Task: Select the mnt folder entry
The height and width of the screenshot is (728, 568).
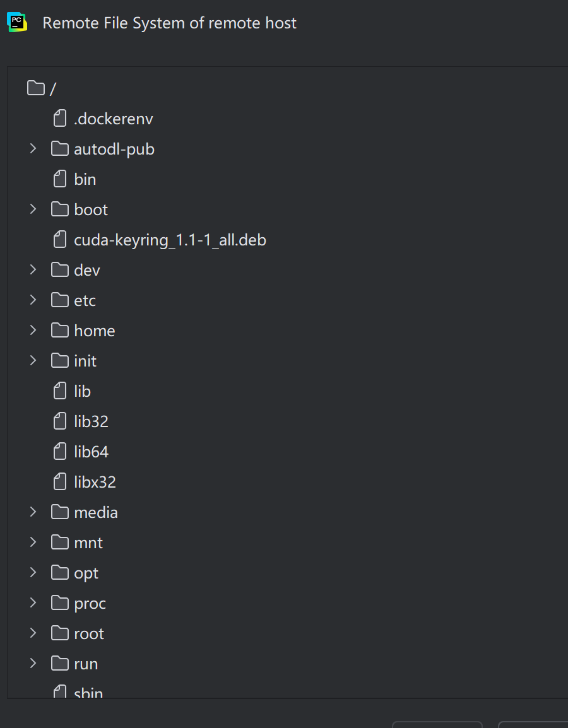Action: [88, 542]
